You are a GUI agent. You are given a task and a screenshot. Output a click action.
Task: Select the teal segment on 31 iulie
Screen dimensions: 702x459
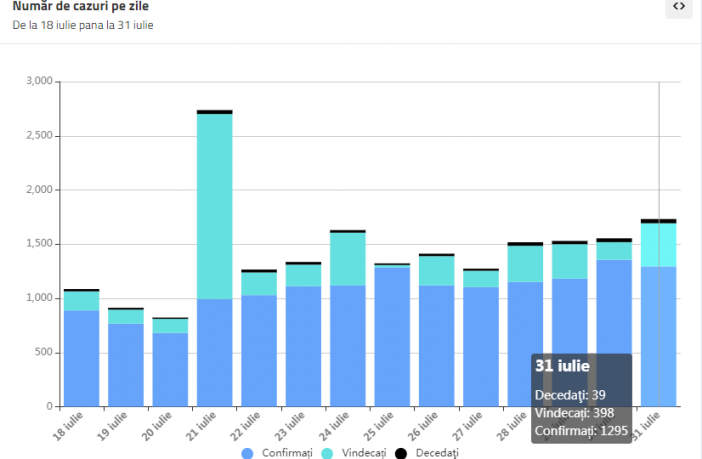click(x=658, y=244)
